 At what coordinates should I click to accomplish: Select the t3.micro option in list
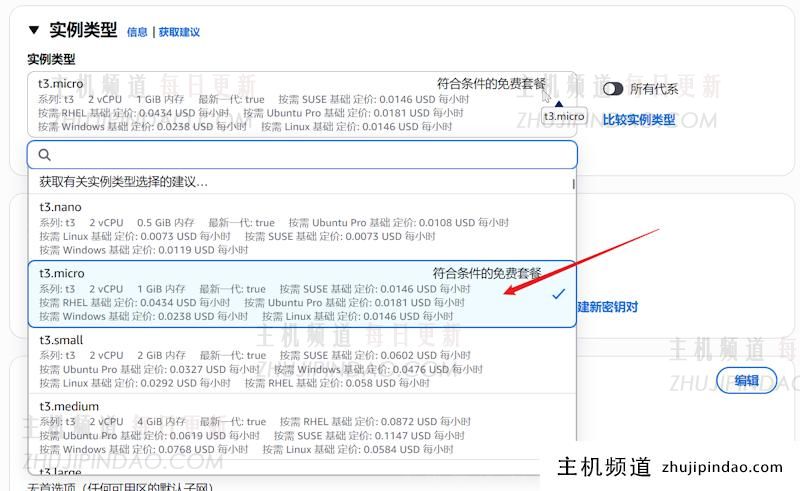point(302,294)
